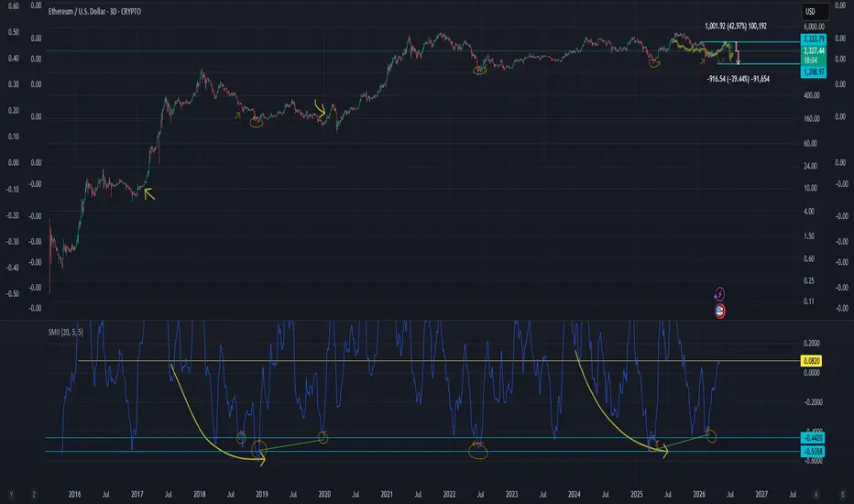The image size is (854, 504).
Task: Click the Z button at bottom-left corner
Action: click(x=34, y=495)
